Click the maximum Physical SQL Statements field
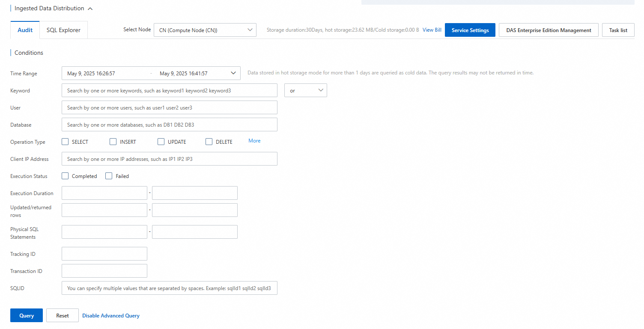This screenshot has width=644, height=329. (x=195, y=232)
